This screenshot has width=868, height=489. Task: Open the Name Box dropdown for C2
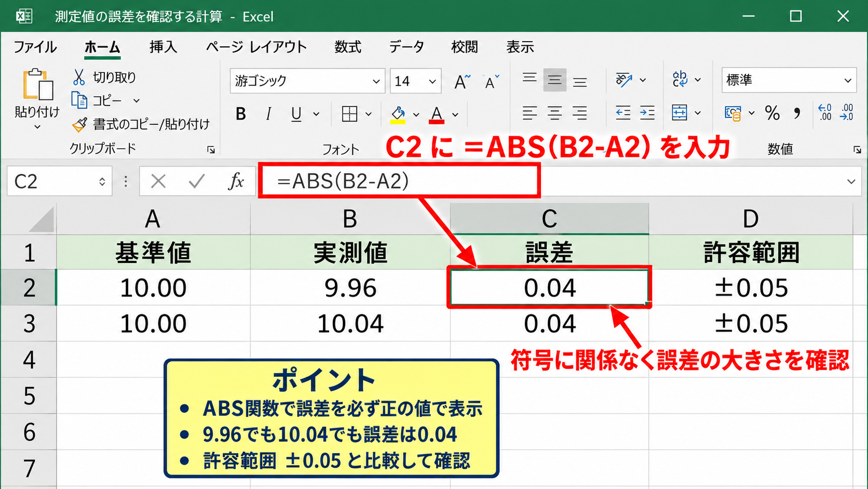pos(102,181)
